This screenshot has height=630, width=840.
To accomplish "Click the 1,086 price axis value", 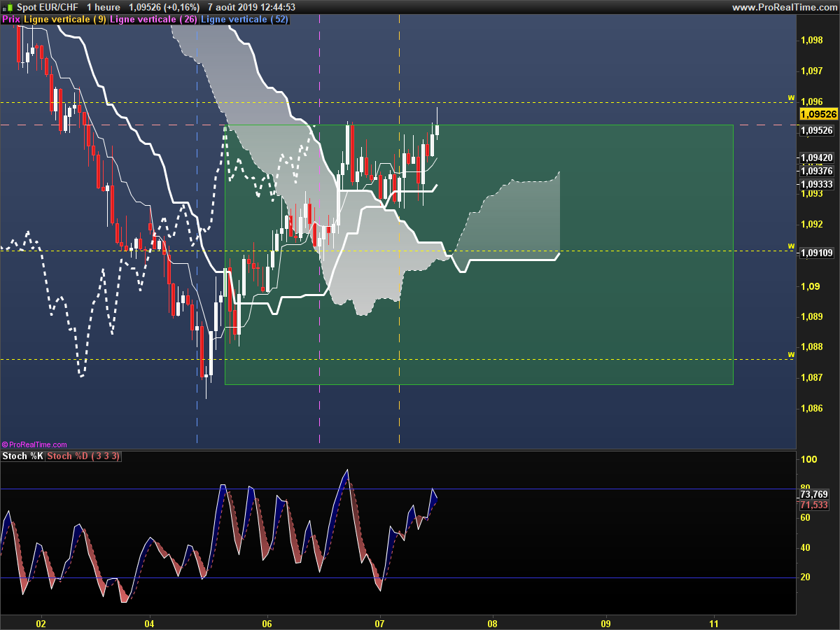I will 812,409.
